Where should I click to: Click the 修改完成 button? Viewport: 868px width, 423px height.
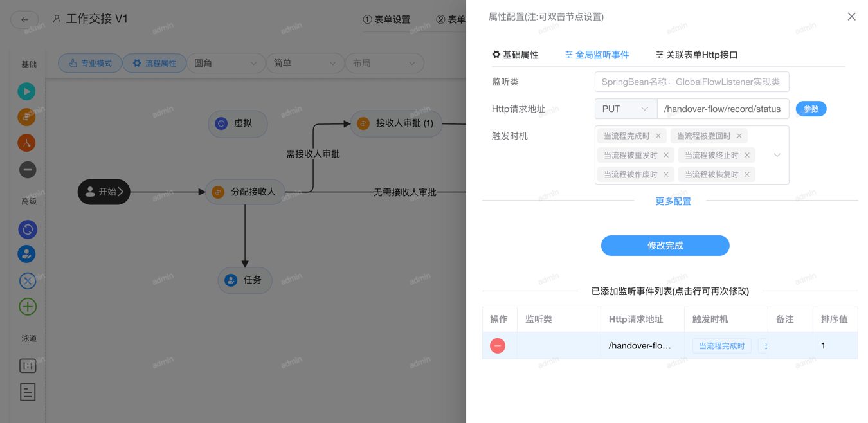pos(665,246)
